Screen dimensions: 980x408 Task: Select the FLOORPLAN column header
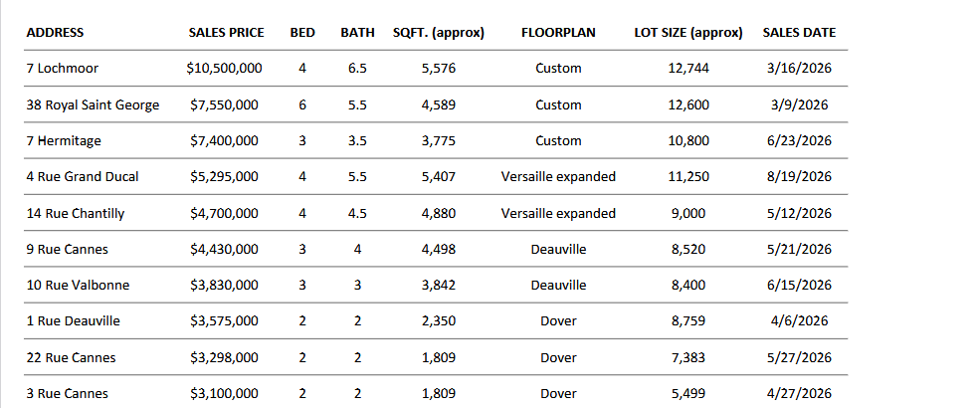558,33
